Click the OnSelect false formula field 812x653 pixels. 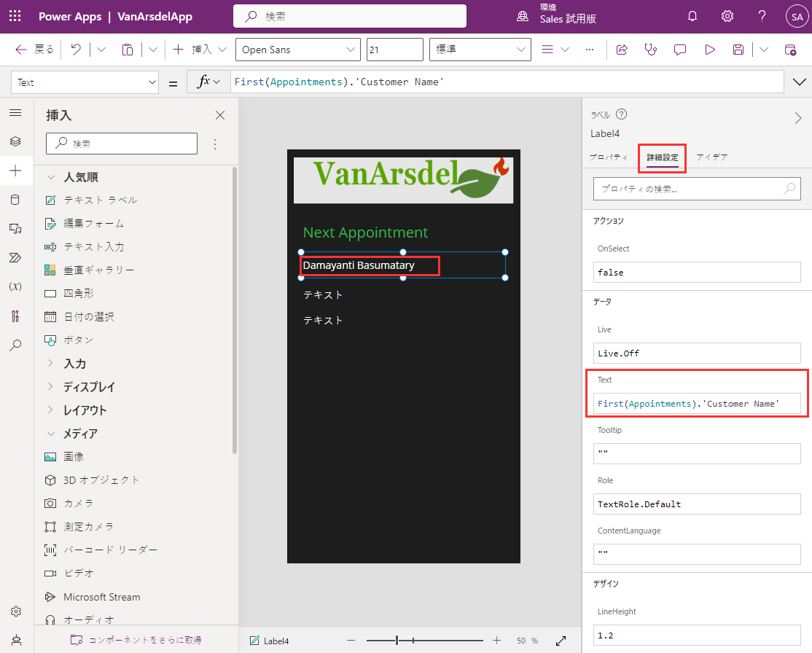pos(697,273)
